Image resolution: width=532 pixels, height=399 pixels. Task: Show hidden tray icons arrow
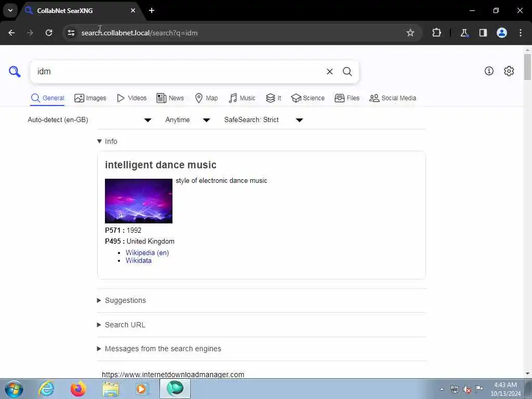(442, 390)
